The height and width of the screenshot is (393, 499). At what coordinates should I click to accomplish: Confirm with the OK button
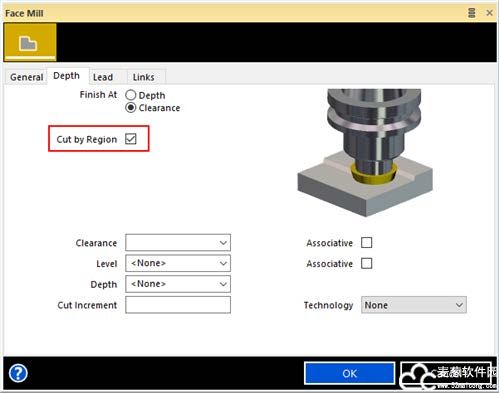[x=350, y=373]
